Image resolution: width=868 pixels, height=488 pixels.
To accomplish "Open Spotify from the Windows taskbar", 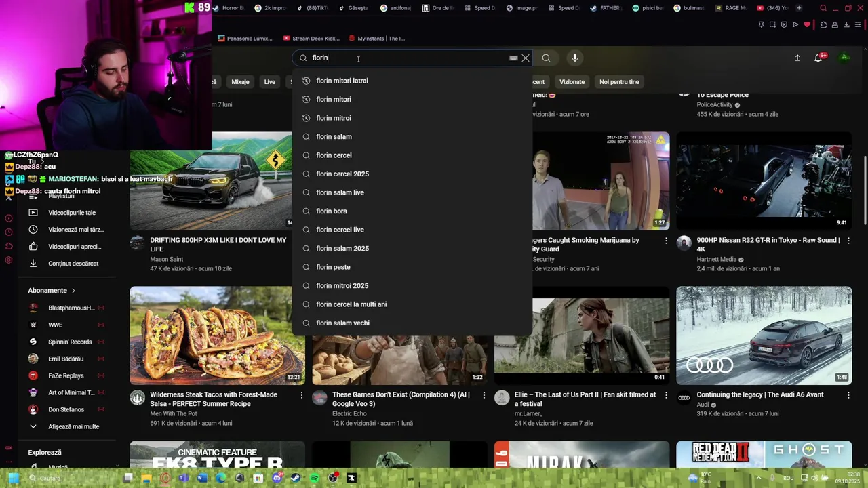I will point(314,478).
